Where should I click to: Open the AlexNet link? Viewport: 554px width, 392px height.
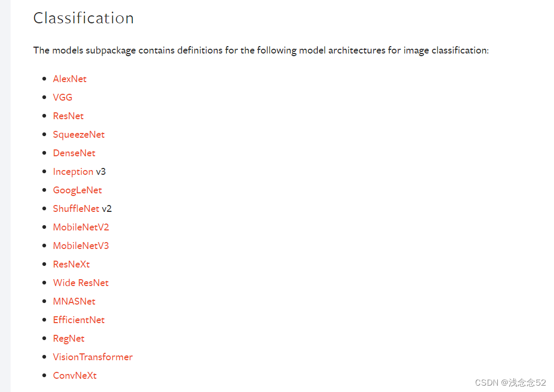click(69, 79)
